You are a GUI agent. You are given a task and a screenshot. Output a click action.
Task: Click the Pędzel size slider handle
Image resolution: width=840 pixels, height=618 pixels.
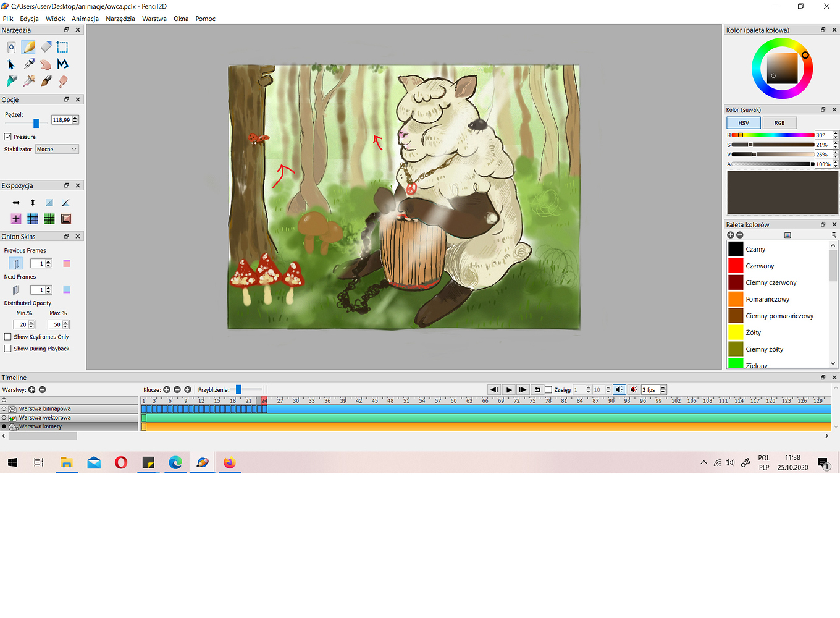pyautogui.click(x=36, y=123)
